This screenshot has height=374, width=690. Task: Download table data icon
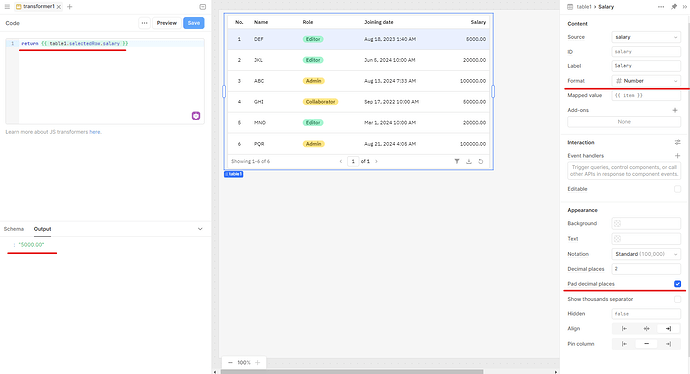[469, 161]
